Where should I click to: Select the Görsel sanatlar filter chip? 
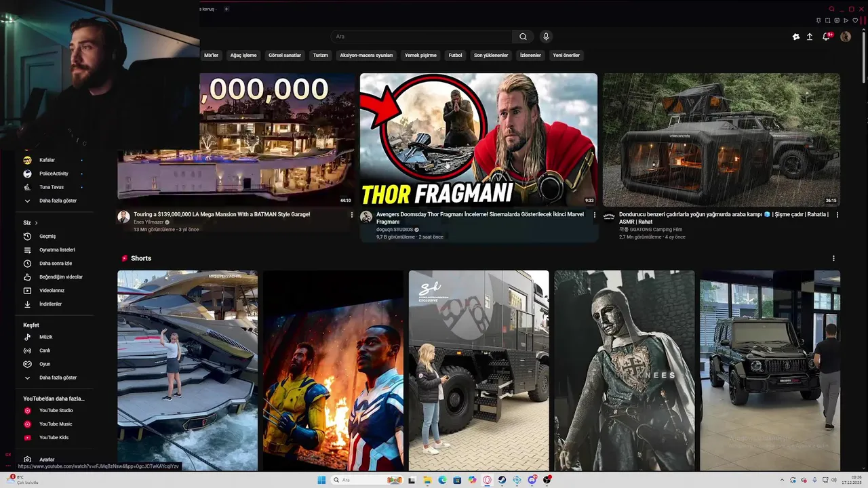285,56
